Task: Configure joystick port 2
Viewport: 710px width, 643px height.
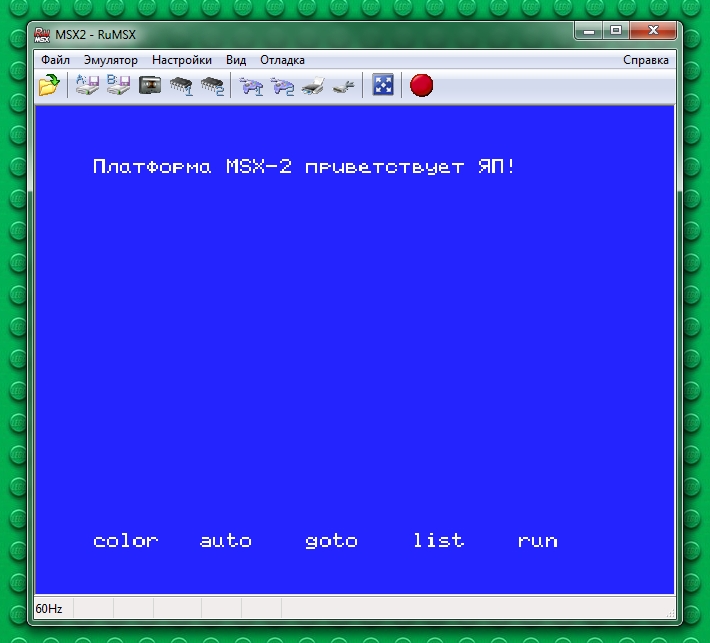Action: tap(282, 86)
